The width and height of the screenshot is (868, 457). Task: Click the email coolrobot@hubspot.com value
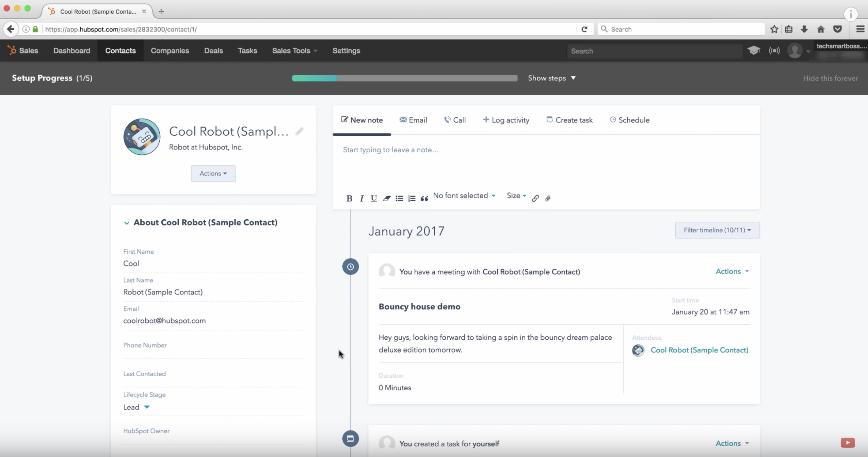[x=164, y=321]
